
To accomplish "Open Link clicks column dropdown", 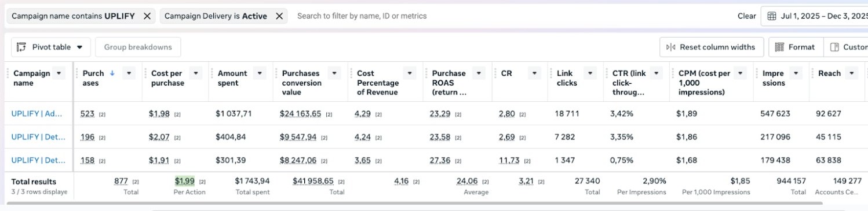I will pyautogui.click(x=590, y=73).
